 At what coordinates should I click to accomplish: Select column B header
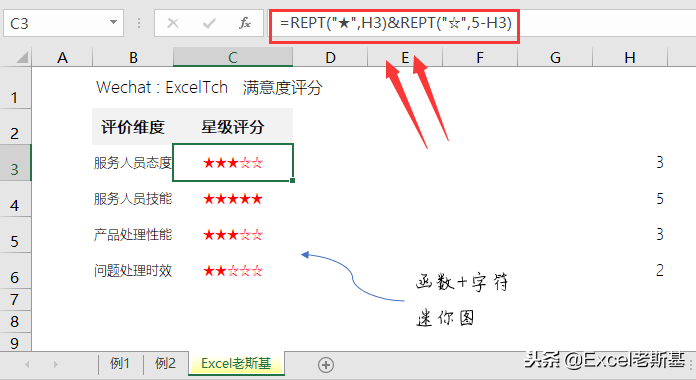pos(133,58)
